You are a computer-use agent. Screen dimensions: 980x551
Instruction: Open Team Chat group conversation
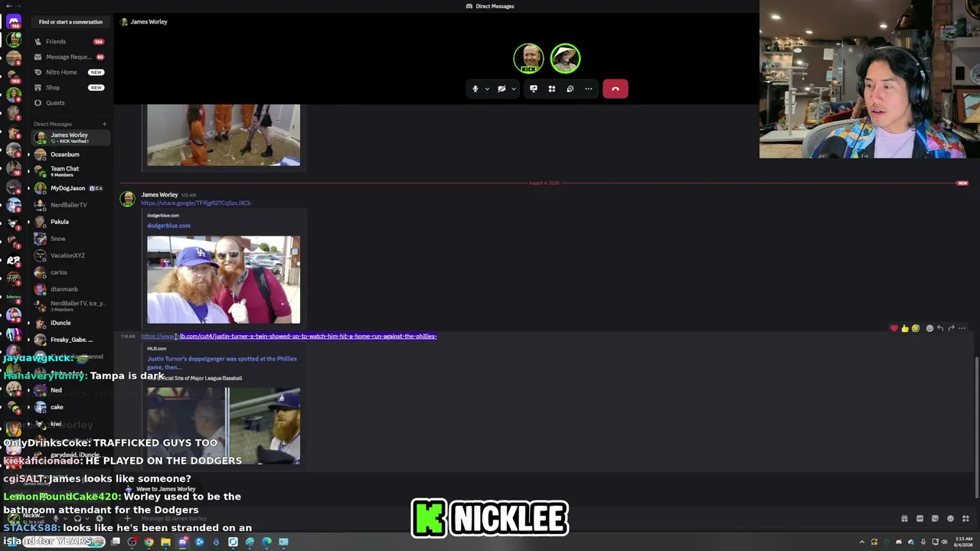[70, 171]
